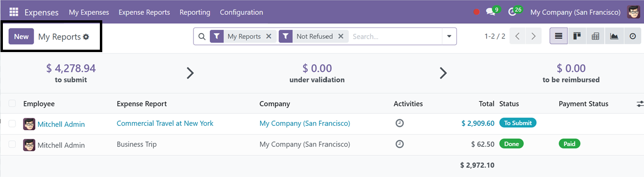
Task: Check the Business Trip row checkbox
Action: pyautogui.click(x=12, y=144)
